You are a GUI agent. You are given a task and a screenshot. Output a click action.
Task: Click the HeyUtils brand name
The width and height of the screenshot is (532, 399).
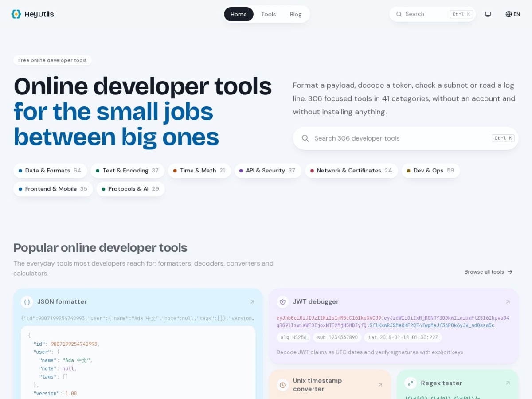[39, 14]
